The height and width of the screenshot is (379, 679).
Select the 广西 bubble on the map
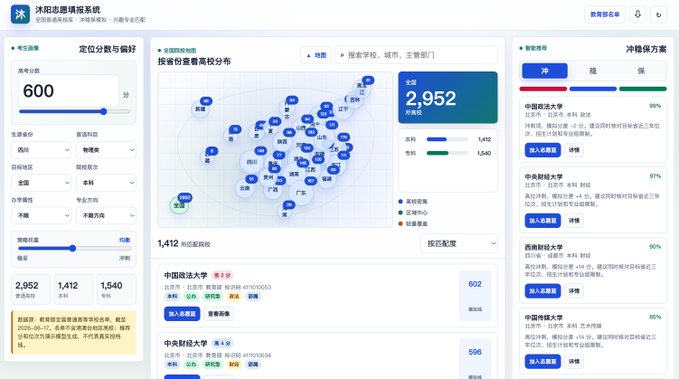coord(273,189)
